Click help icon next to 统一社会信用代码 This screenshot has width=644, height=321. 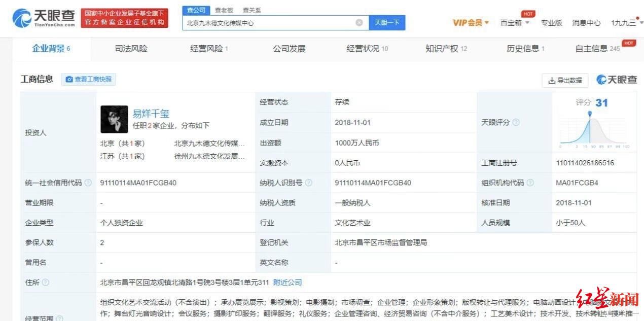[x=88, y=183]
